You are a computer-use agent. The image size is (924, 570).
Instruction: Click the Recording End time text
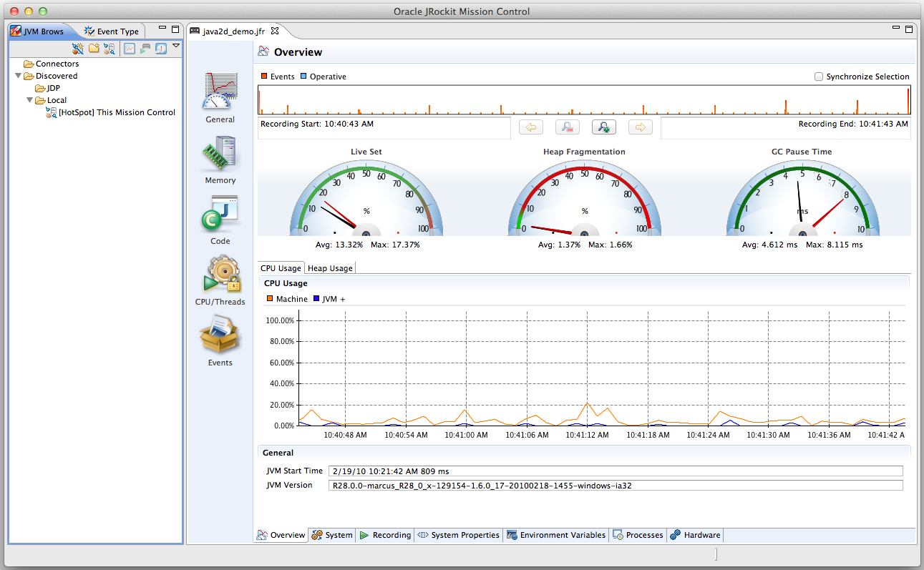pos(853,124)
